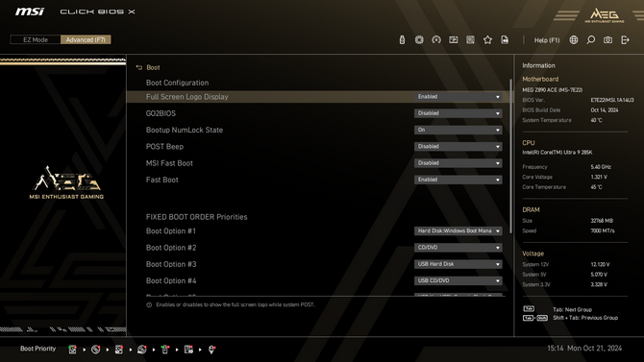This screenshot has height=362, width=644.
Task: Select the USB CD/DVD icon in Boot Priority
Action: tap(141, 350)
